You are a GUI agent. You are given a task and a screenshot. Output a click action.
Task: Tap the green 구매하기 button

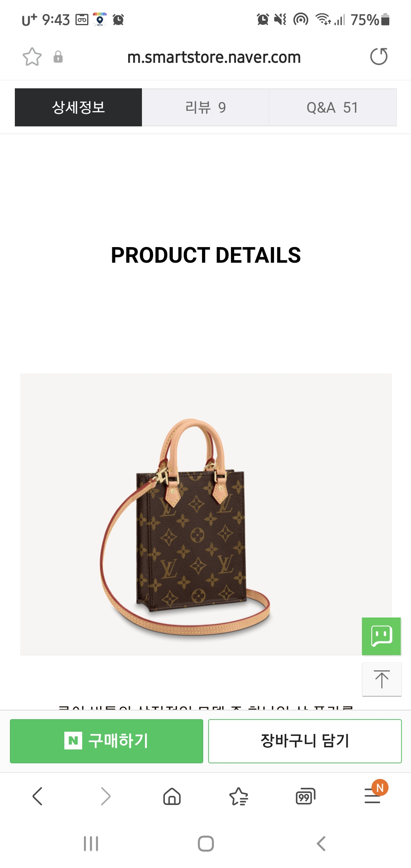(107, 741)
